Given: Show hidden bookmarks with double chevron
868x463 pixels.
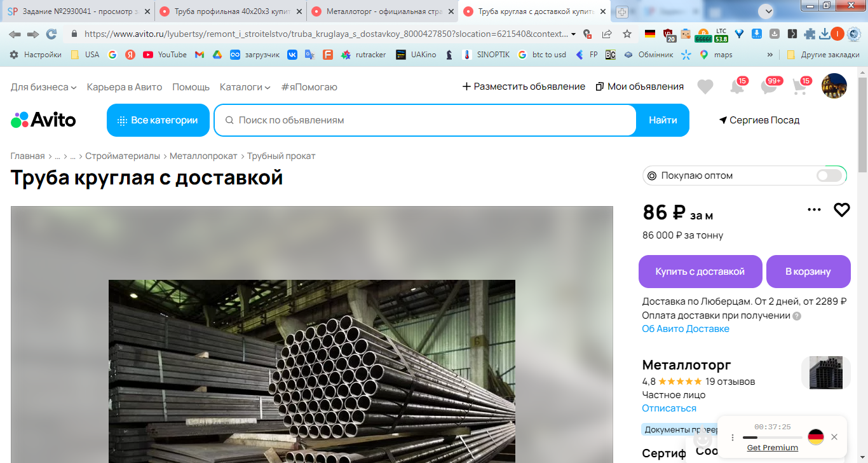Looking at the screenshot, I should (x=770, y=55).
